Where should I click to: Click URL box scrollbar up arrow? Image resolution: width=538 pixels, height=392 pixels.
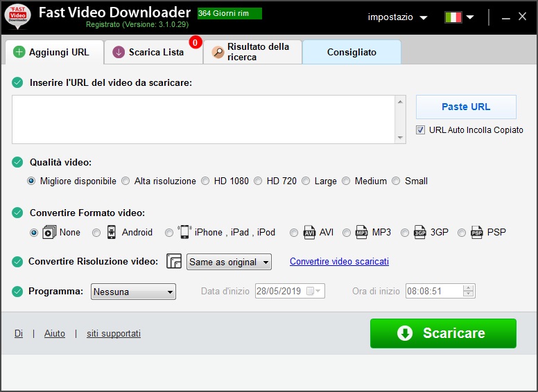pyautogui.click(x=400, y=102)
